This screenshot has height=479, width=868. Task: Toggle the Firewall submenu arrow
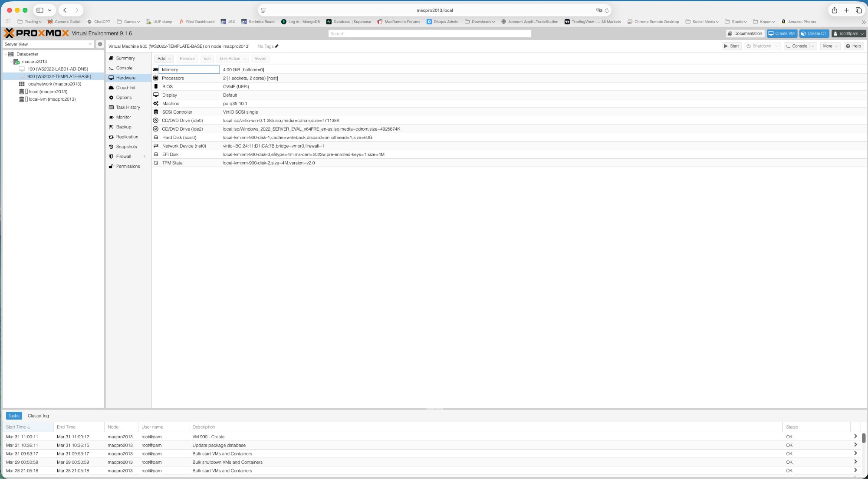tap(145, 156)
